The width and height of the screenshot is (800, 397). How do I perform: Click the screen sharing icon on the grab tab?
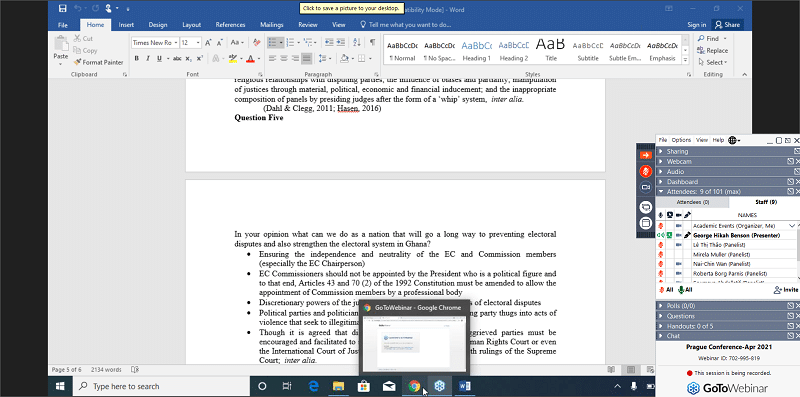click(646, 207)
